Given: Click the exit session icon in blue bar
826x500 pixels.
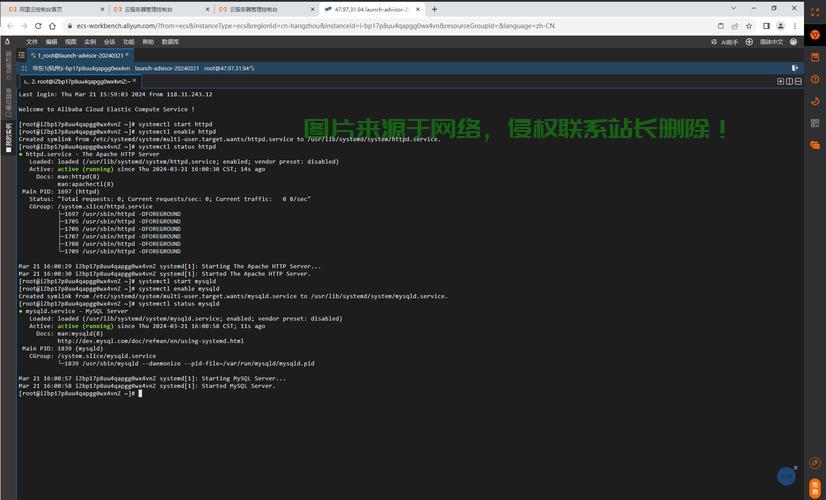Looking at the screenshot, I should (x=795, y=68).
